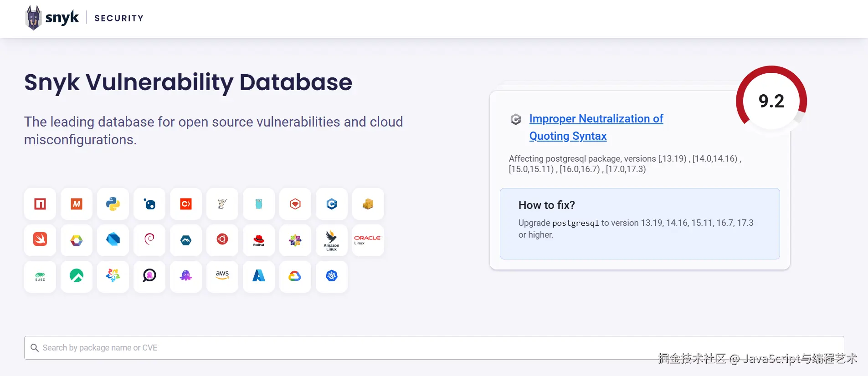The height and width of the screenshot is (376, 868).
Task: Select the Oracle Linux icon
Action: tap(368, 240)
